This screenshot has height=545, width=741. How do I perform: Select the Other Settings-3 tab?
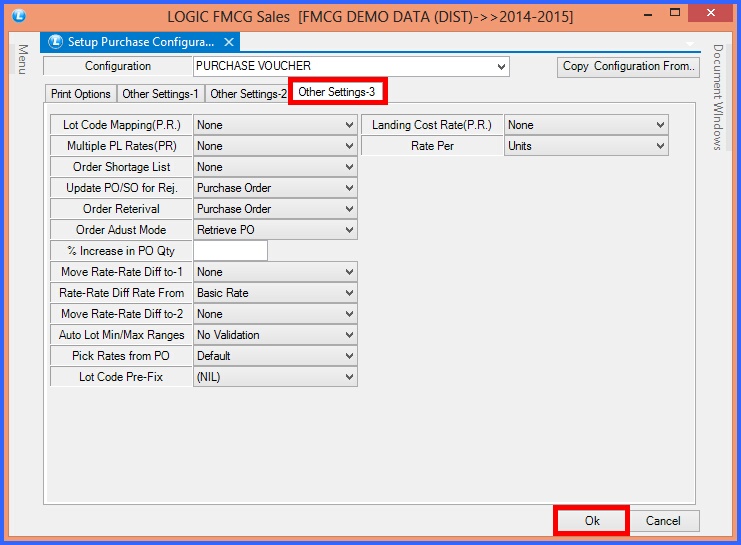(337, 91)
